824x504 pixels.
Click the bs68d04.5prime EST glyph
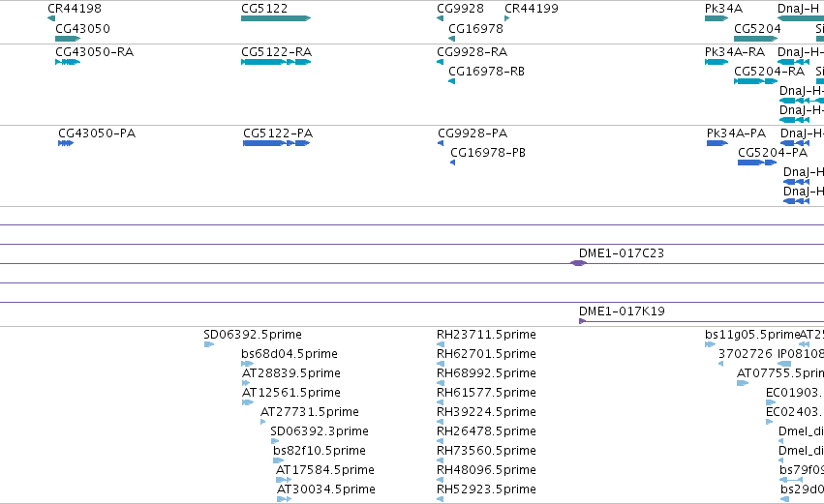point(248,364)
